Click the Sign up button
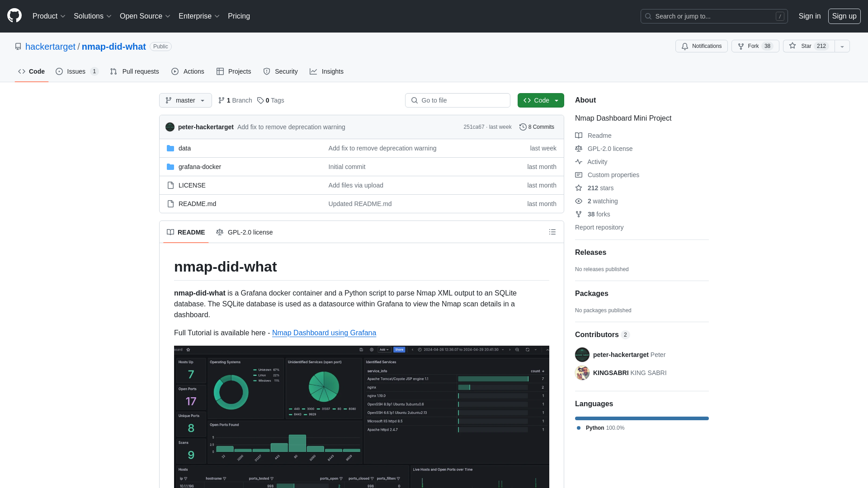The height and width of the screenshot is (488, 868). [x=844, y=16]
